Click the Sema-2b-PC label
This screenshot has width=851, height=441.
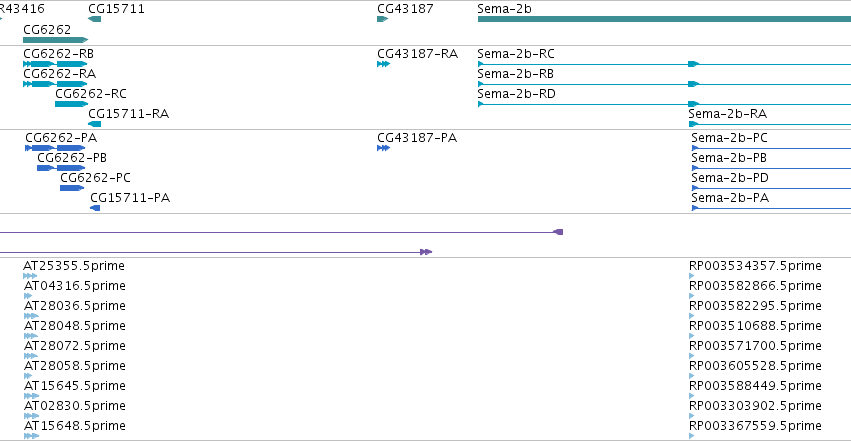coord(729,138)
